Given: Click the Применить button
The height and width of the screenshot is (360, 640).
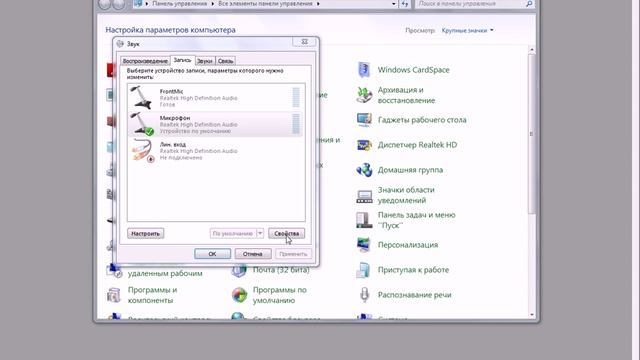Looking at the screenshot, I should point(293,254).
